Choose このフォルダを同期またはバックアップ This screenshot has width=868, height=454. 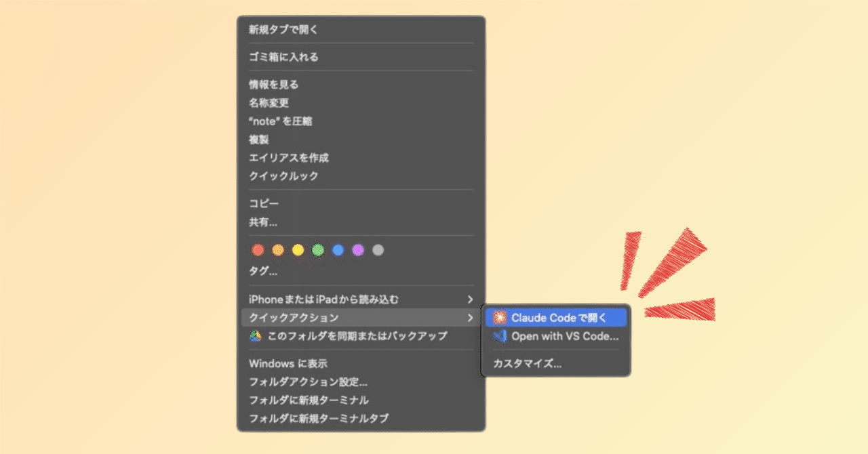(357, 336)
